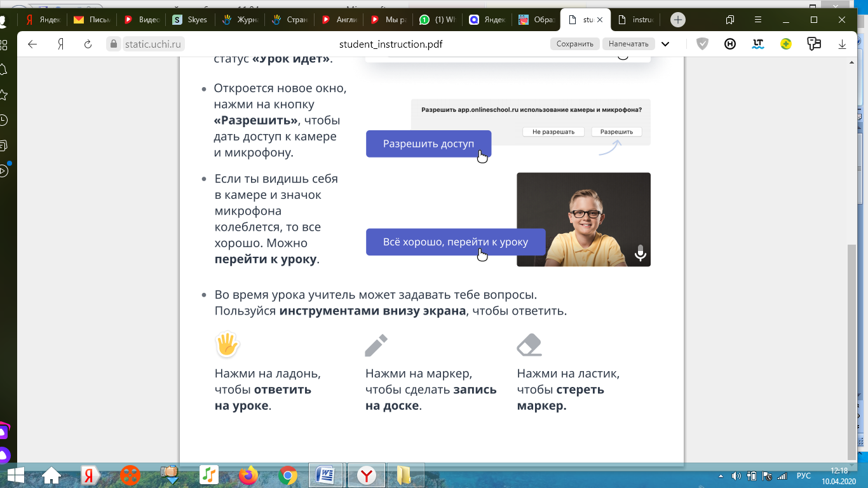Click the Разрешить доступ button in document
The image size is (868, 488).
(x=428, y=144)
